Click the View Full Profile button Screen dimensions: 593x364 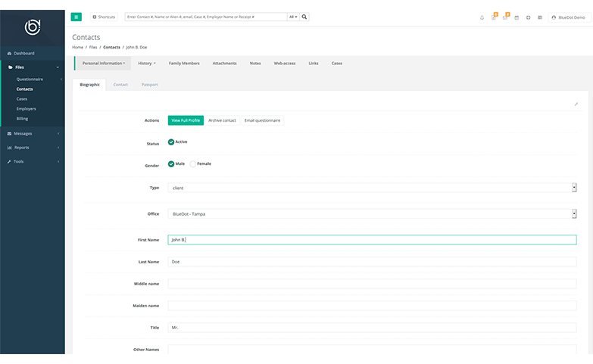(x=186, y=120)
